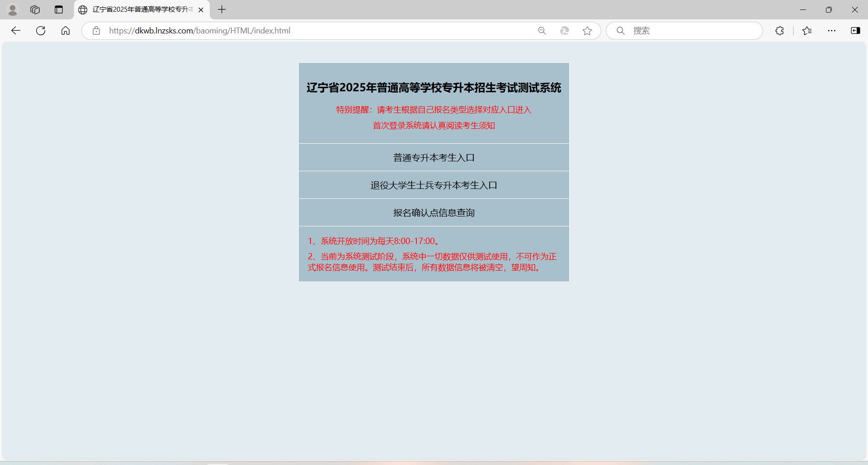Image resolution: width=868 pixels, height=465 pixels.
Task: Open a new browser tab
Action: pos(222,9)
